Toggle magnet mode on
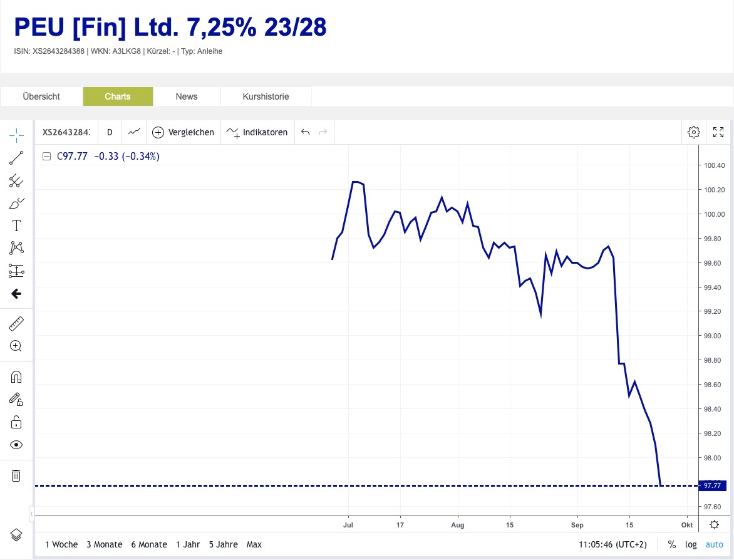 point(16,377)
